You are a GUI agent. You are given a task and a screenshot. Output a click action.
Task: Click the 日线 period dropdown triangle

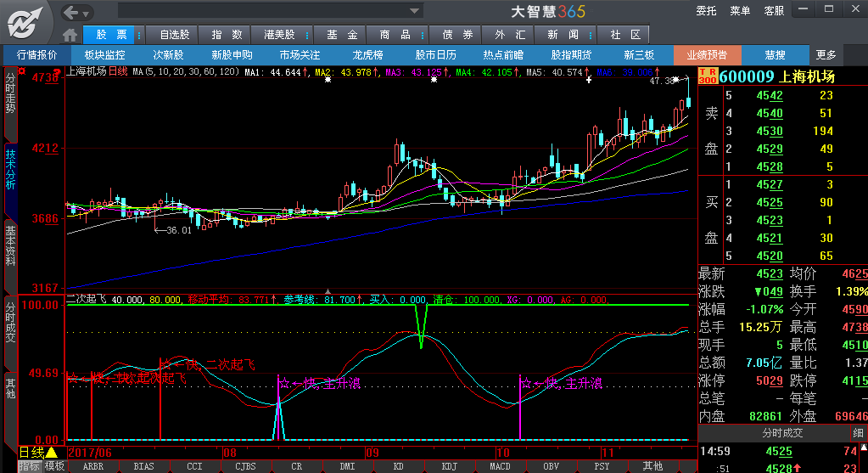(52, 453)
